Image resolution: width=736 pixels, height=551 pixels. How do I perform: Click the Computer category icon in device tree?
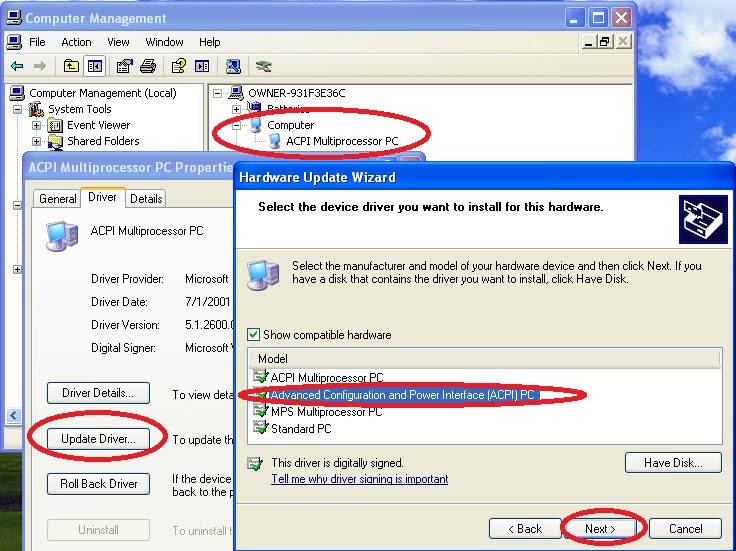255,125
